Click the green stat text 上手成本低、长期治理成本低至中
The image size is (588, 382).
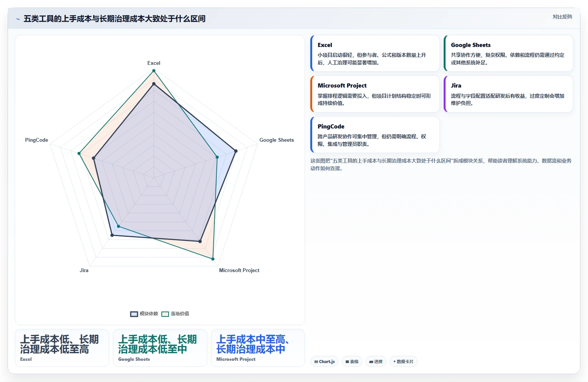click(158, 344)
